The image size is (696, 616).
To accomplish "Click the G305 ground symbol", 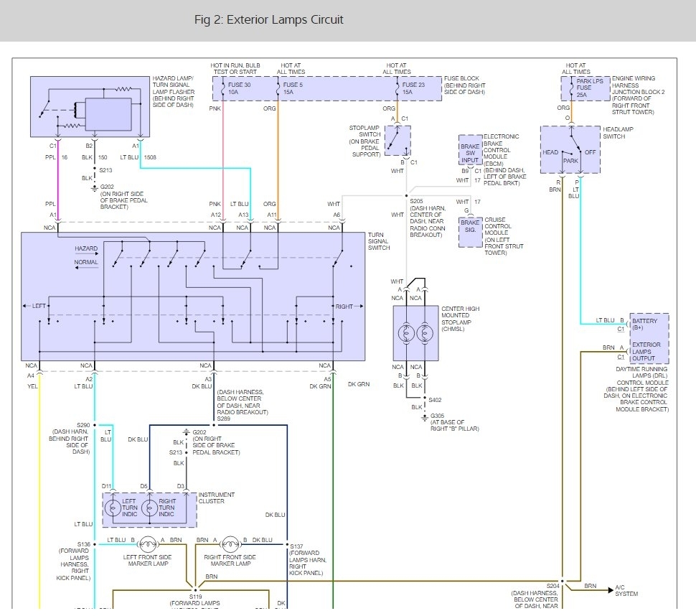I will (x=424, y=416).
